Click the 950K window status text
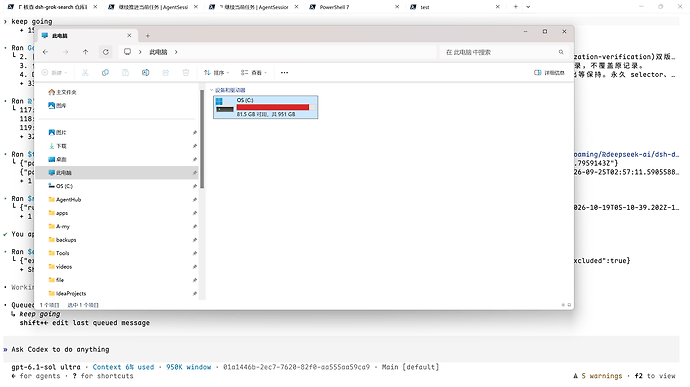690x387 pixels. click(188, 367)
